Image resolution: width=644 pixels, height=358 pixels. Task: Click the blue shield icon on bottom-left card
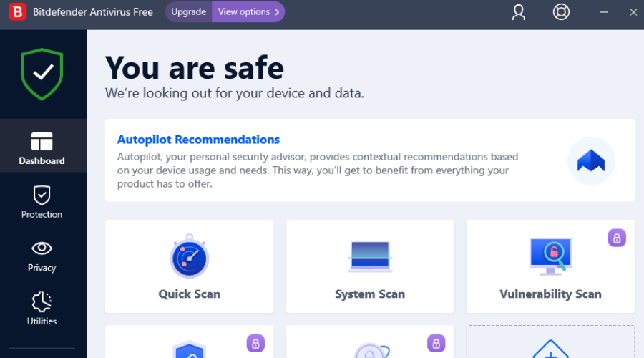point(190,349)
